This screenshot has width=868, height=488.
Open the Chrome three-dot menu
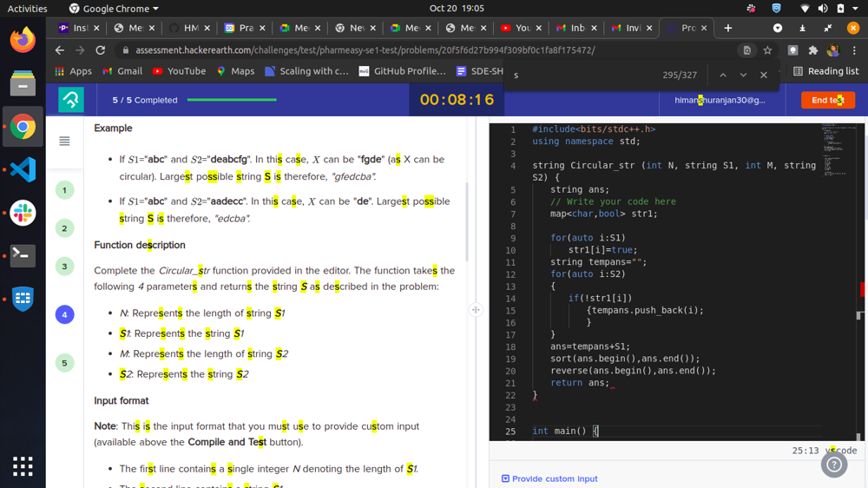click(854, 50)
